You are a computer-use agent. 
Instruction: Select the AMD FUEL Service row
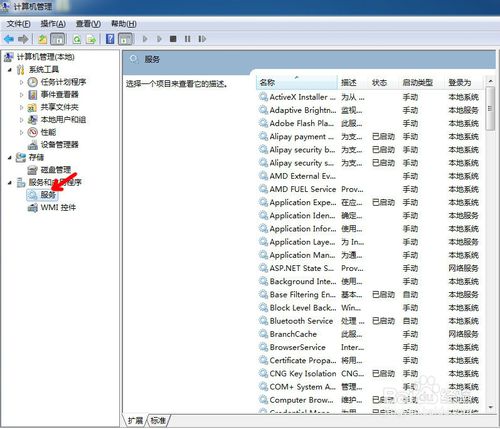click(x=369, y=189)
